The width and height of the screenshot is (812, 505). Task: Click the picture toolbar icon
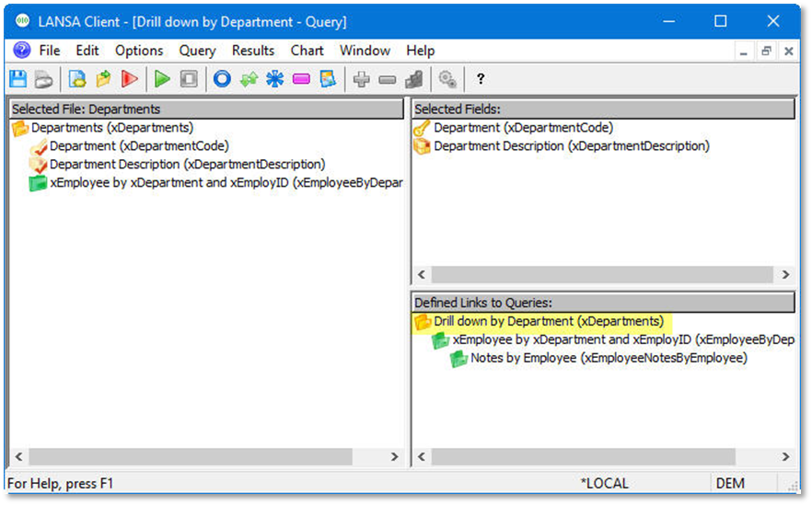[x=328, y=79]
